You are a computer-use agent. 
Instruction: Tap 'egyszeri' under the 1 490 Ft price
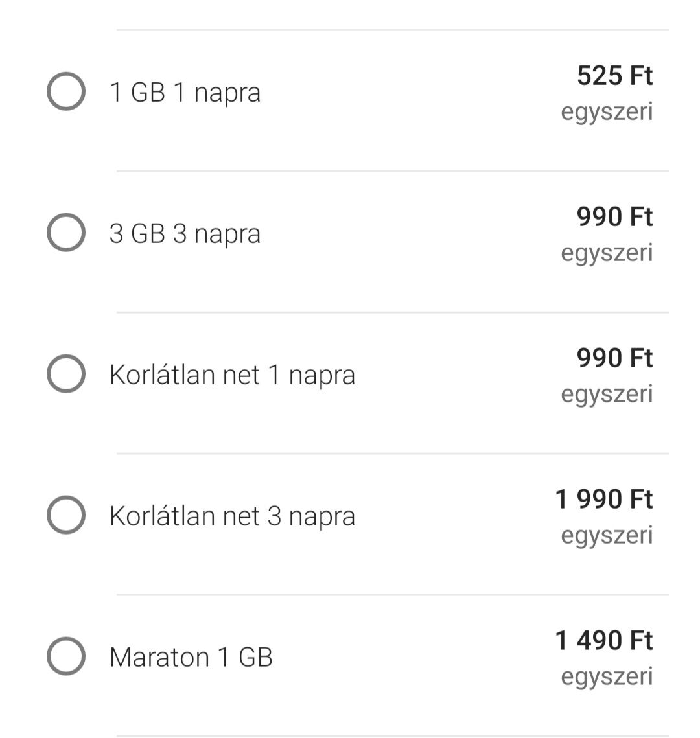607,678
